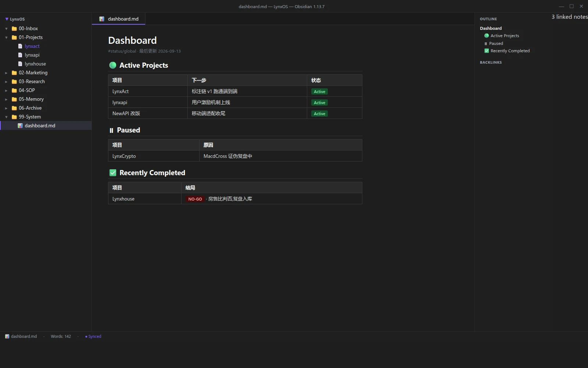Click the checkmark icon before Recently Completed heading
The image size is (588, 368).
113,173
